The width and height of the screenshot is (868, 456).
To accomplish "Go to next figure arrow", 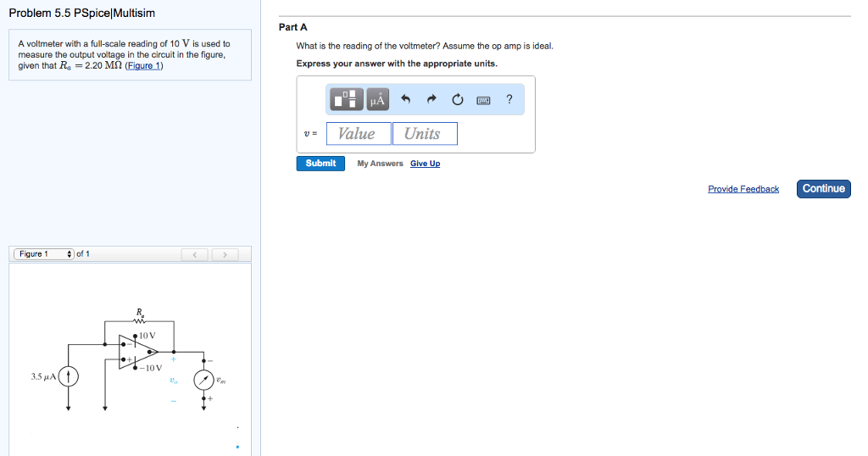I will pos(225,254).
